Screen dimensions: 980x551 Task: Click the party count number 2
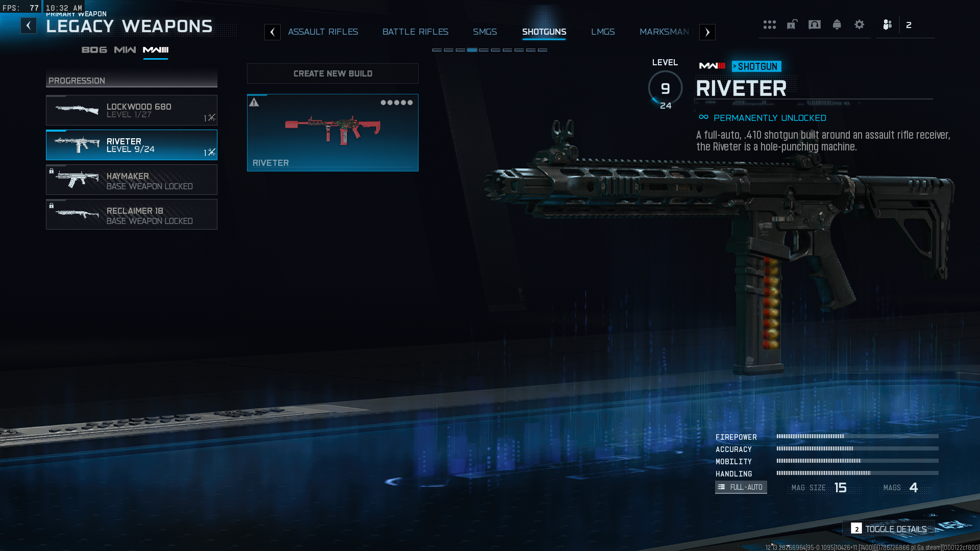[909, 25]
